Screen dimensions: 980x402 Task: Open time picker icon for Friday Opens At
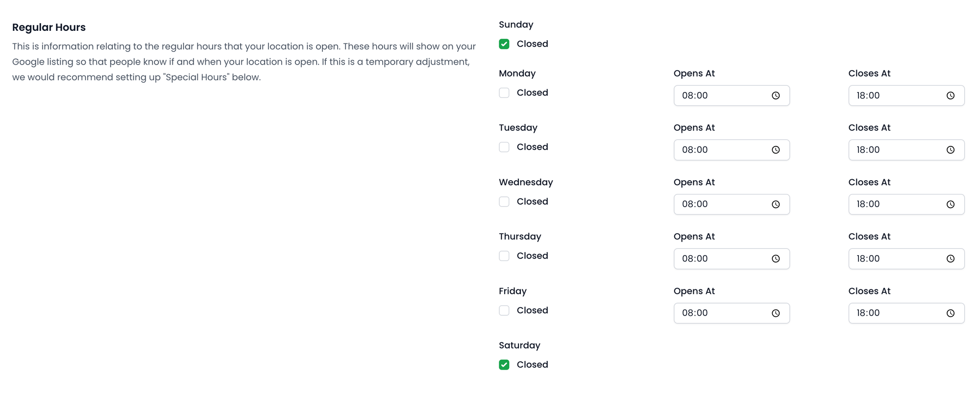pos(776,313)
